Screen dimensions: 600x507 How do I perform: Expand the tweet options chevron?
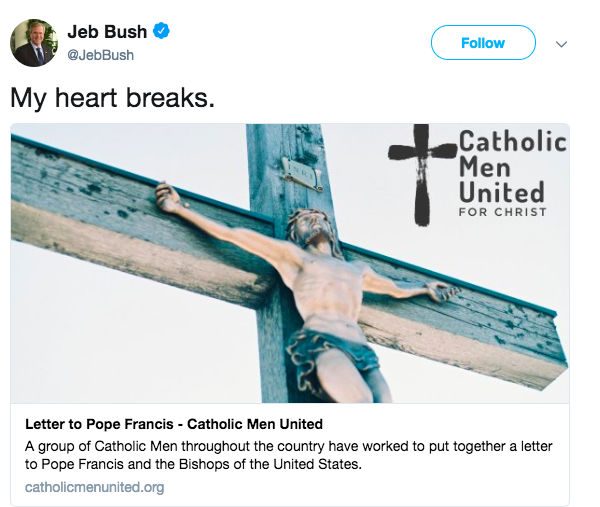[x=561, y=44]
